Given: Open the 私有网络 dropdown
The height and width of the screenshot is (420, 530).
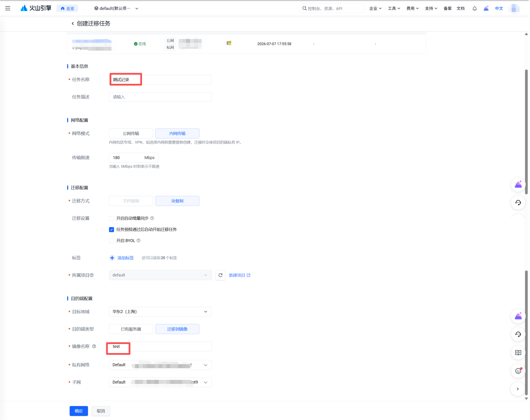Looking at the screenshot, I should 160,365.
